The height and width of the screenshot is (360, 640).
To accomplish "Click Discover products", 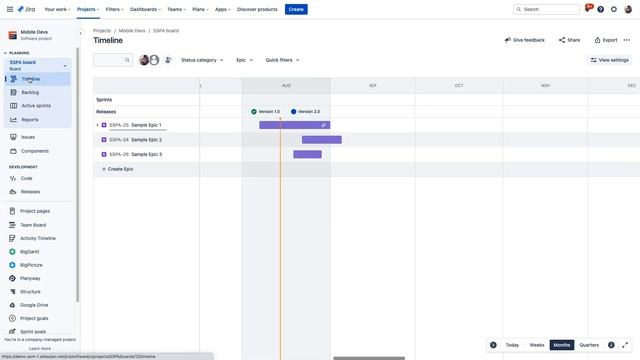I will [257, 9].
